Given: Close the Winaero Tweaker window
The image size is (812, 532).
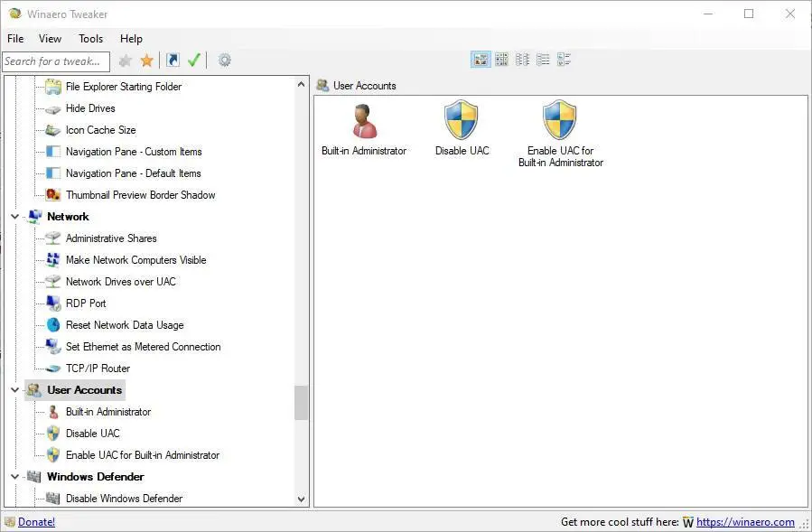Looking at the screenshot, I should [x=789, y=14].
